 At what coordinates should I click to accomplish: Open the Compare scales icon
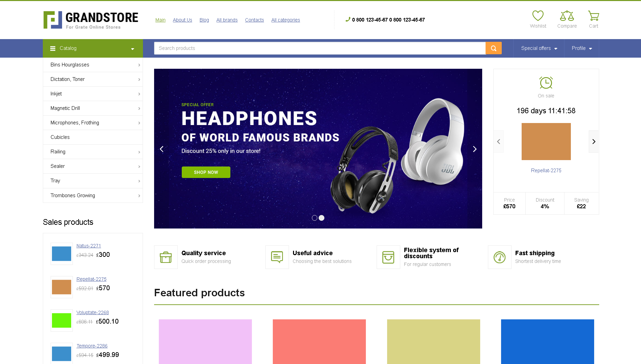tap(567, 16)
